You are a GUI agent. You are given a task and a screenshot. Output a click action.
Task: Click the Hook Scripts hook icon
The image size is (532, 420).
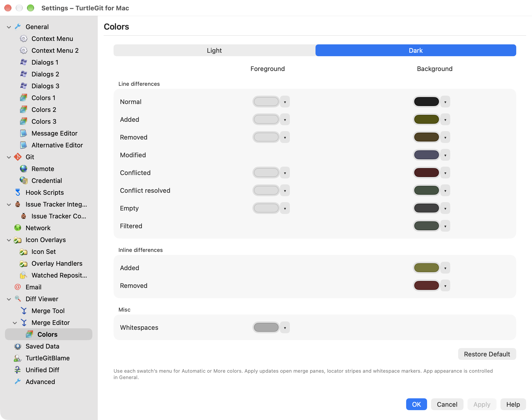(x=18, y=192)
